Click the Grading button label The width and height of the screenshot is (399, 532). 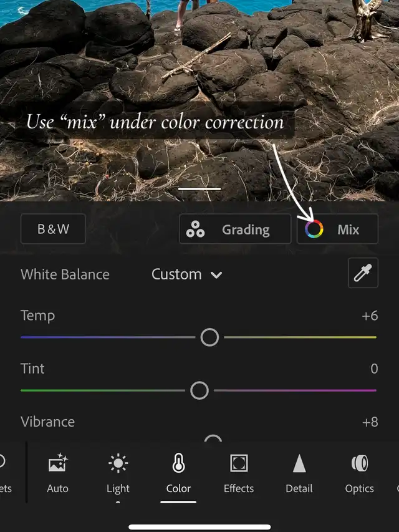(x=246, y=230)
